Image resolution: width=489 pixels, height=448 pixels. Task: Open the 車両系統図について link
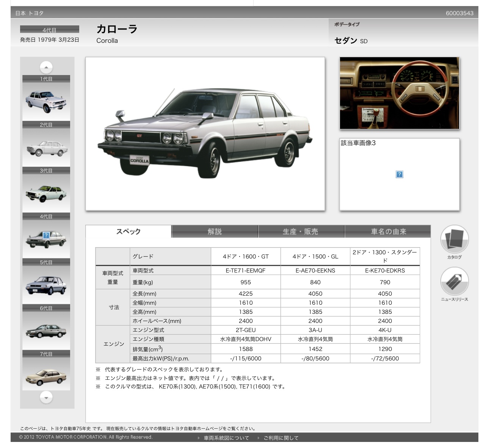pyautogui.click(x=226, y=438)
